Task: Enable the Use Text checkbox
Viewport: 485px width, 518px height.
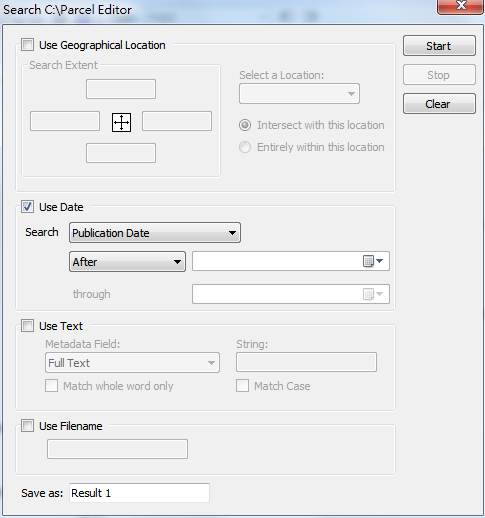Action: 27,326
